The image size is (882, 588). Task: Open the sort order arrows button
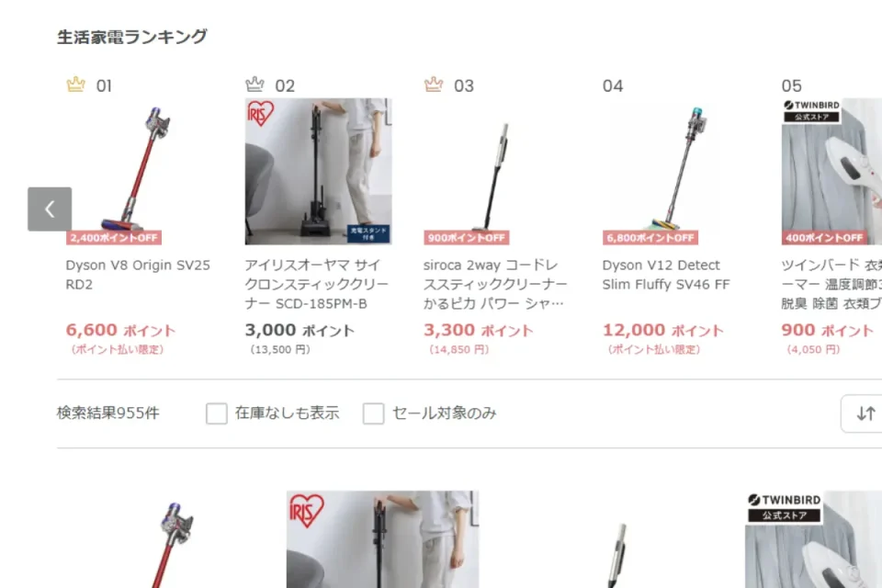click(x=865, y=413)
